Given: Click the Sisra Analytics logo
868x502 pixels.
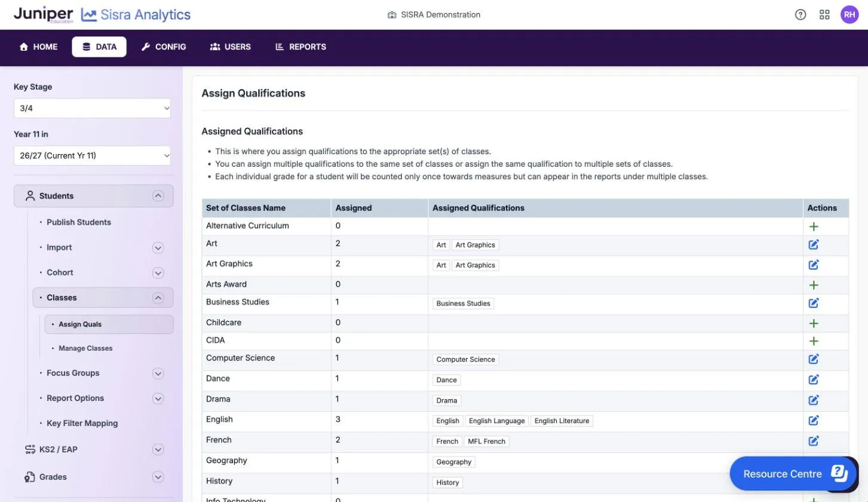Looking at the screenshot, I should pyautogui.click(x=136, y=15).
